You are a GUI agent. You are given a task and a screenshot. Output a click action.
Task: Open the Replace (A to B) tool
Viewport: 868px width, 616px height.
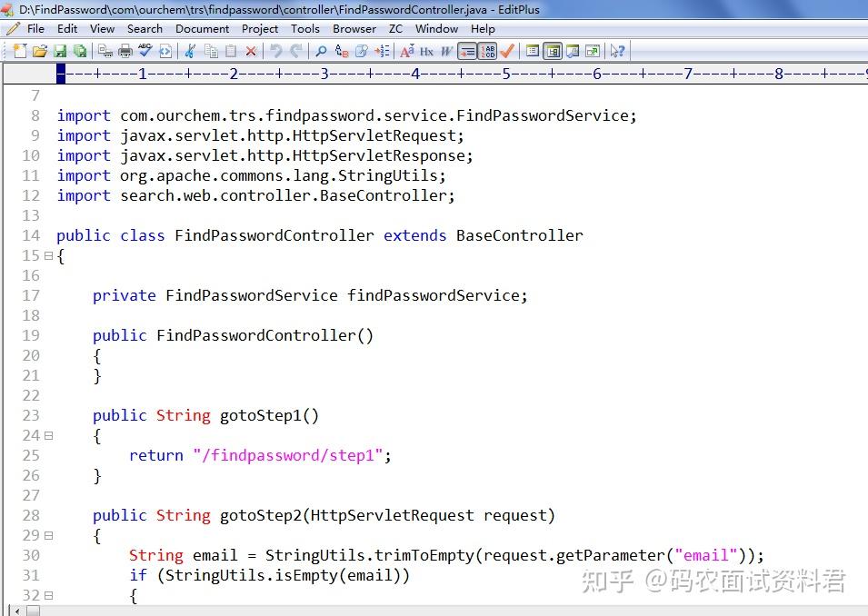(x=342, y=51)
